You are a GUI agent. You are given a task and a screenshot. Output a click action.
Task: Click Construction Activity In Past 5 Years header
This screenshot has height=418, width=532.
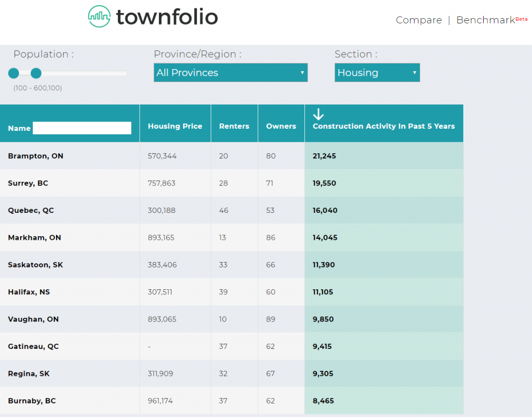(x=383, y=126)
